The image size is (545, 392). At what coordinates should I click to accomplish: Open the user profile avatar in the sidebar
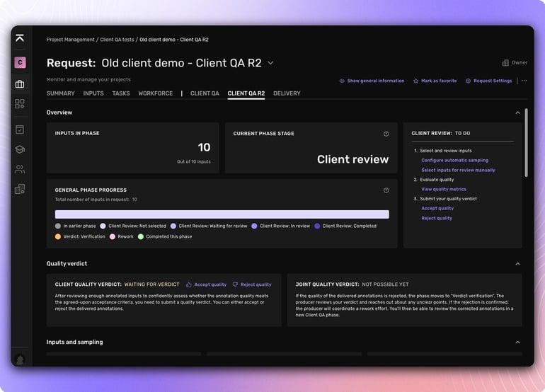[20, 359]
